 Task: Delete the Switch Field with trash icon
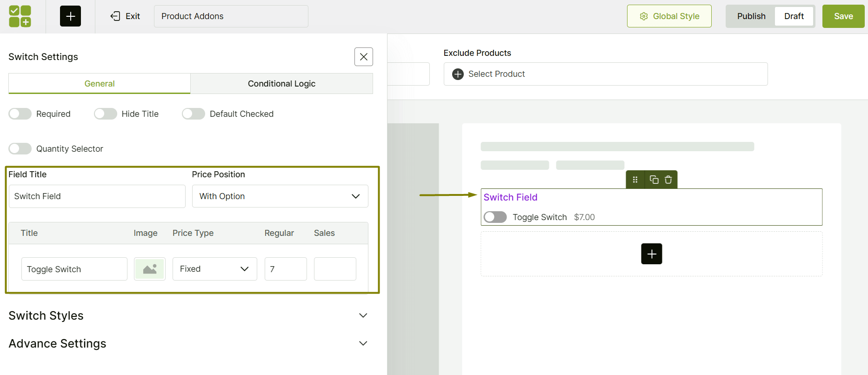point(668,180)
